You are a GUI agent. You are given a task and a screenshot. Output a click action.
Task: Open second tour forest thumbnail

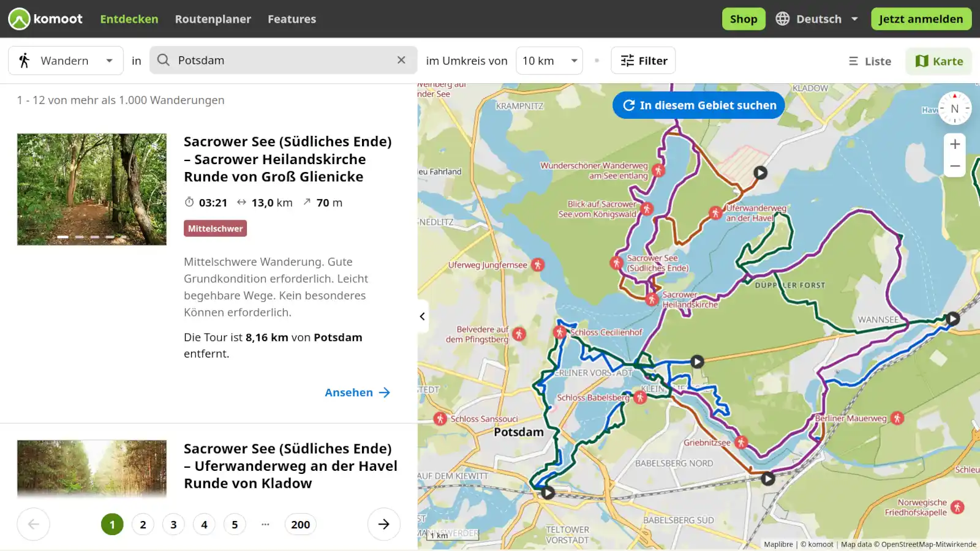click(92, 468)
